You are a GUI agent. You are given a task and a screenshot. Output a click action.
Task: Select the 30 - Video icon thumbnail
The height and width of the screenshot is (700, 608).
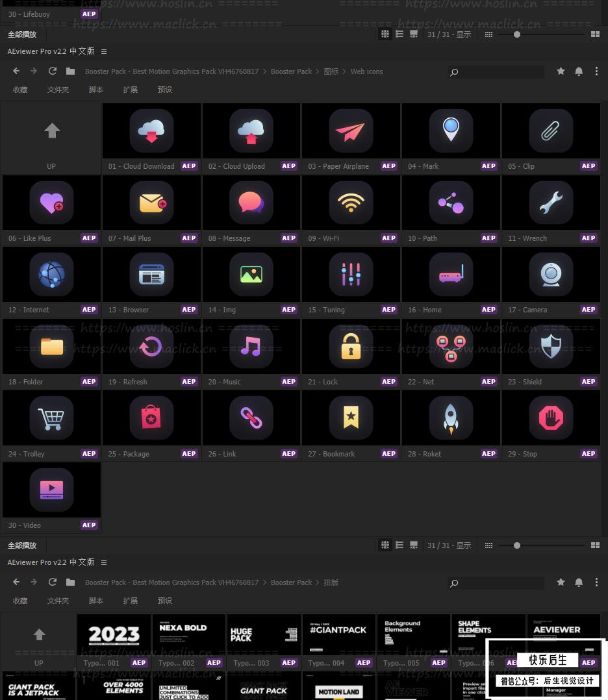coord(51,490)
